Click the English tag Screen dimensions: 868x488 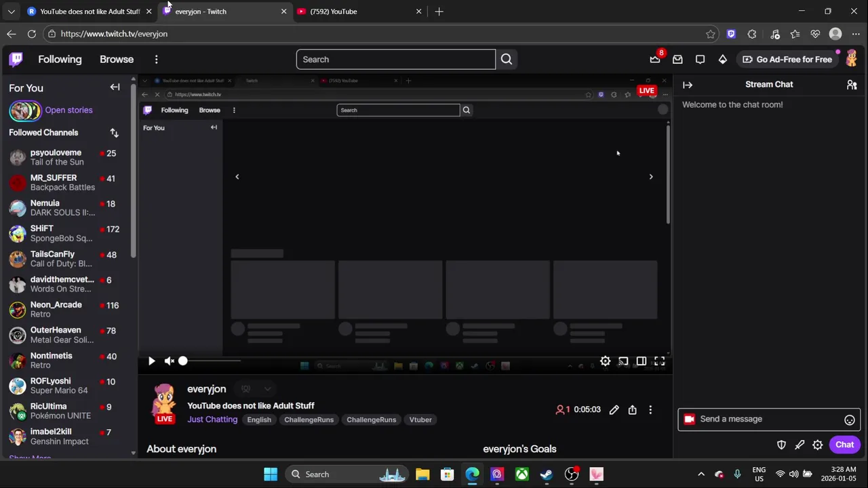coord(259,420)
